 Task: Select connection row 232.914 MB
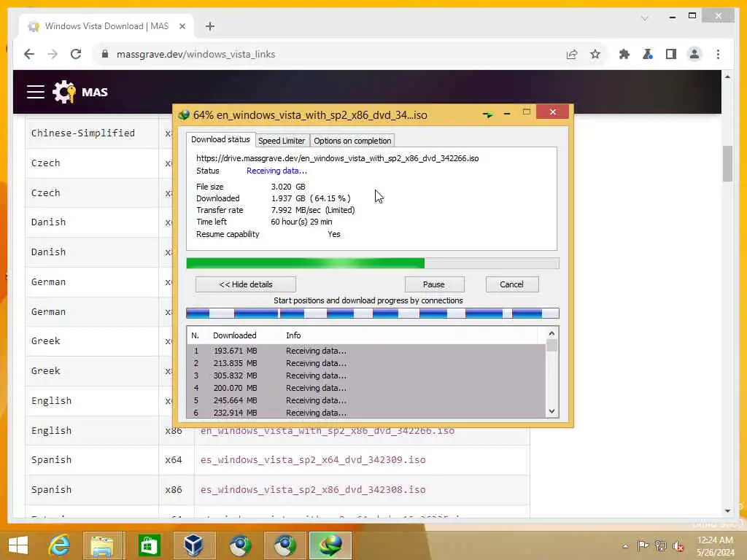pyautogui.click(x=366, y=413)
